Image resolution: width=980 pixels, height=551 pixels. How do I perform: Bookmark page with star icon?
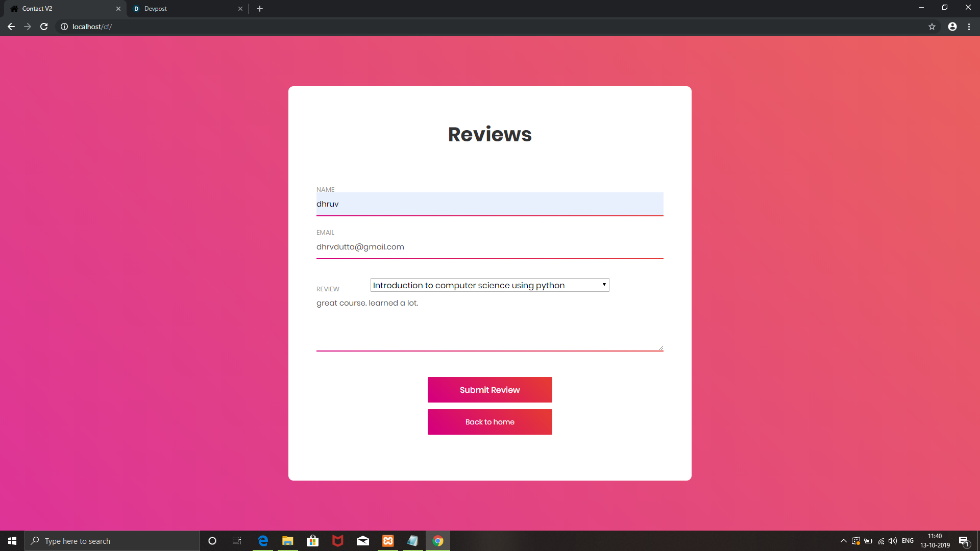(932, 27)
